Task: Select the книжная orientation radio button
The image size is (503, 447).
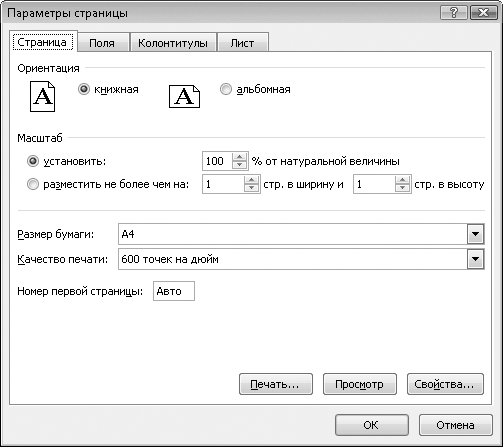Action: (x=84, y=89)
